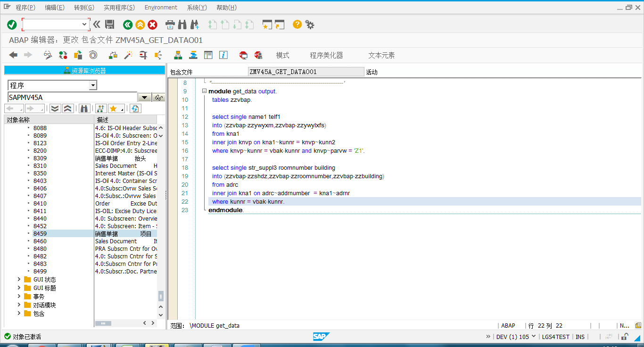
Task: Click the Display glasses button next to SAPMV45A
Action: coord(159,98)
